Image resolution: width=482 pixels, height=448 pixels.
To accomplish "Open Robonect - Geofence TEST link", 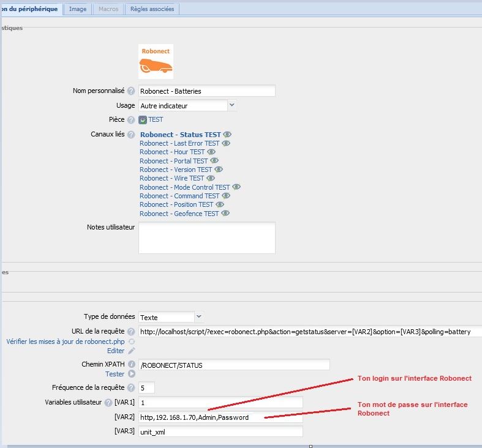I will [179, 214].
